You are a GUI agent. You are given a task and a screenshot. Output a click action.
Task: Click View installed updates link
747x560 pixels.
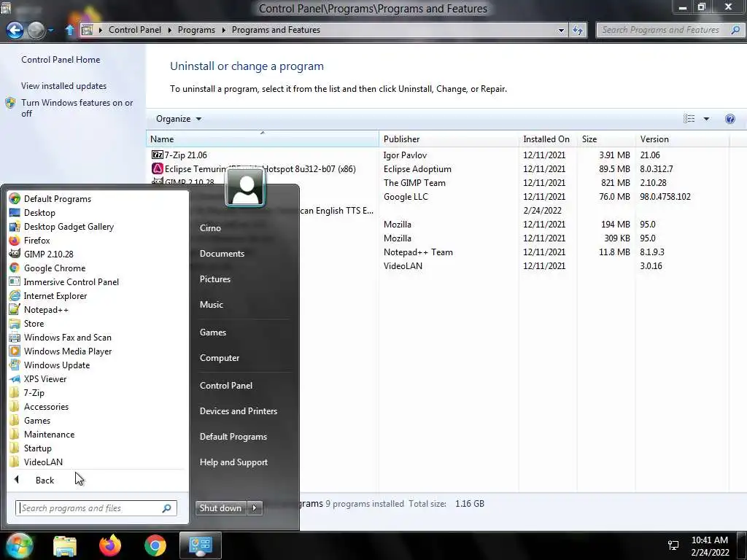[64, 86]
